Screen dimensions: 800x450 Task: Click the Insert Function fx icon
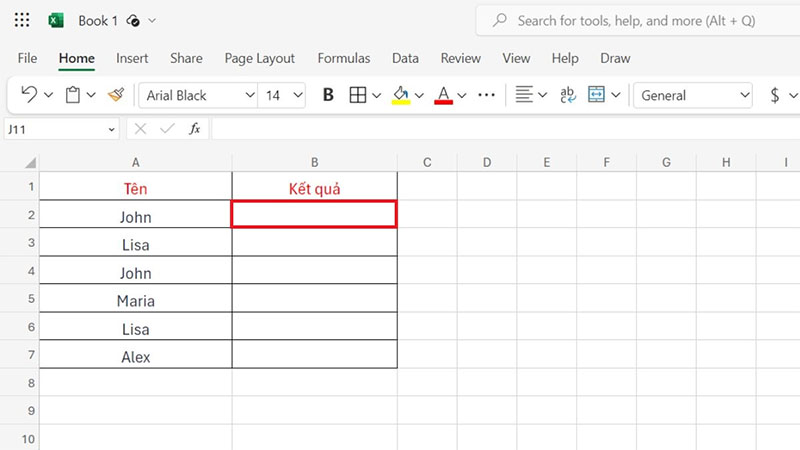pos(195,129)
